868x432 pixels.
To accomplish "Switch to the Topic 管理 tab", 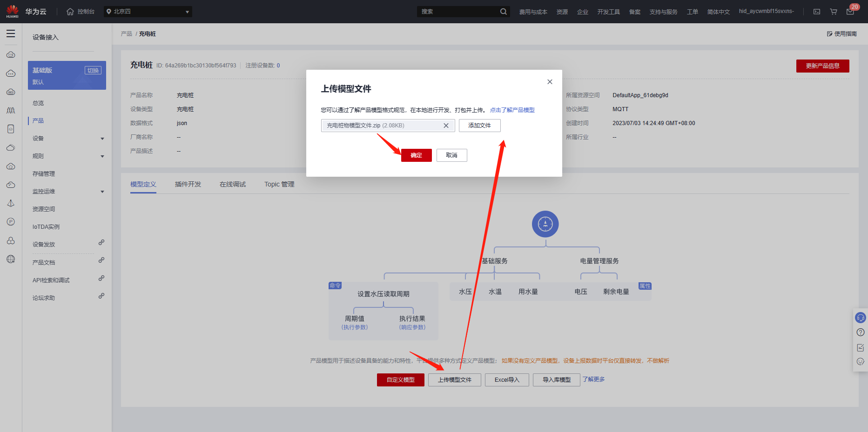I will [279, 184].
